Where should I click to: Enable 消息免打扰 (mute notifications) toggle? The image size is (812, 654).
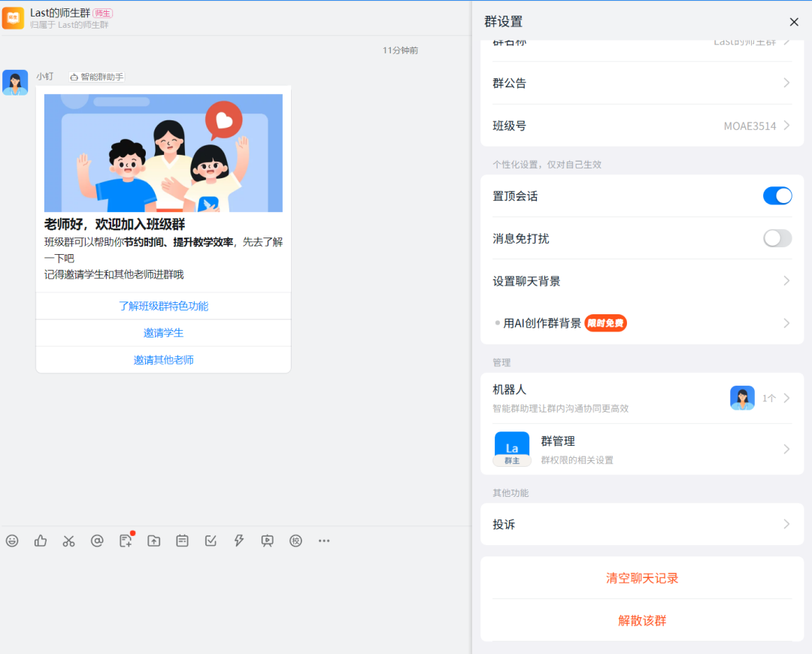pyautogui.click(x=777, y=238)
